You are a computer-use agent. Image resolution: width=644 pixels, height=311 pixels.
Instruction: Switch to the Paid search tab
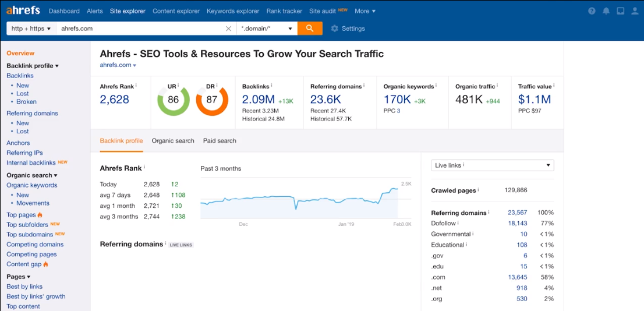tap(220, 140)
